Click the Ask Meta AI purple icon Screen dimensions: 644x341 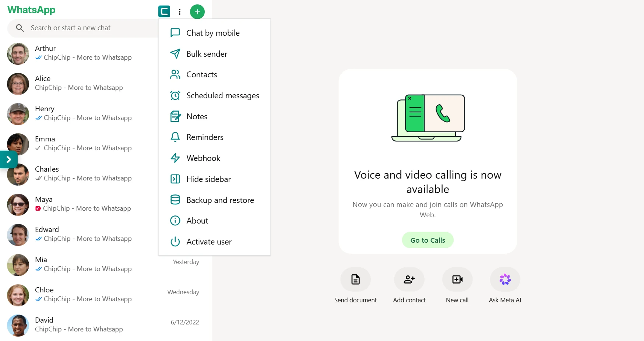pyautogui.click(x=505, y=280)
